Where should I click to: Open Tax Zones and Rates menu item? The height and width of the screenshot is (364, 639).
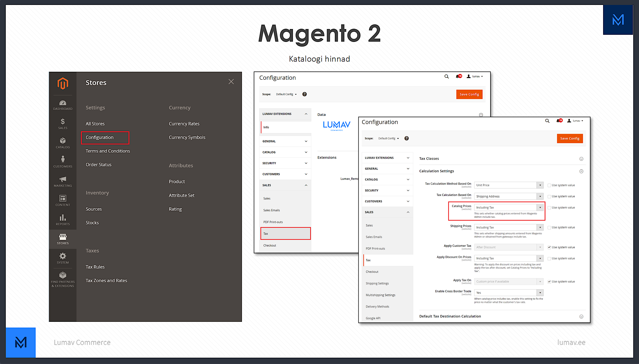pyautogui.click(x=106, y=281)
